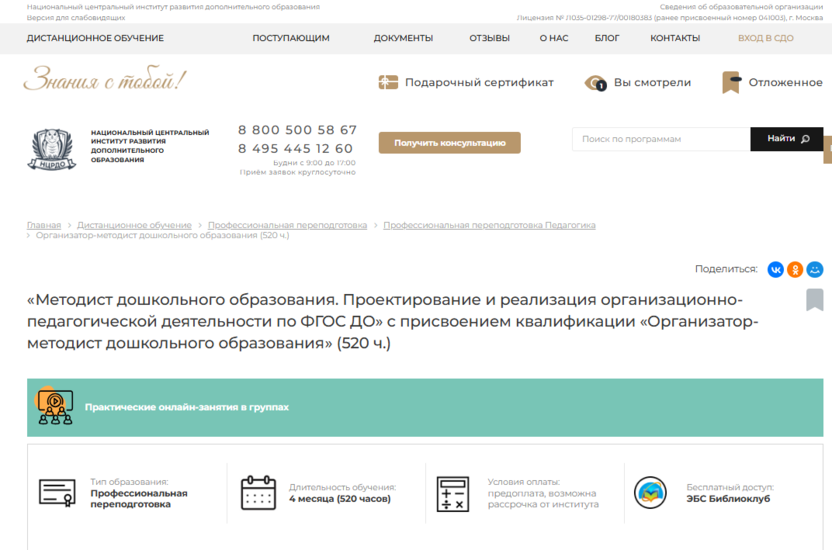The width and height of the screenshot is (832, 550).
Task: Click the Получить консультацию button
Action: point(449,143)
